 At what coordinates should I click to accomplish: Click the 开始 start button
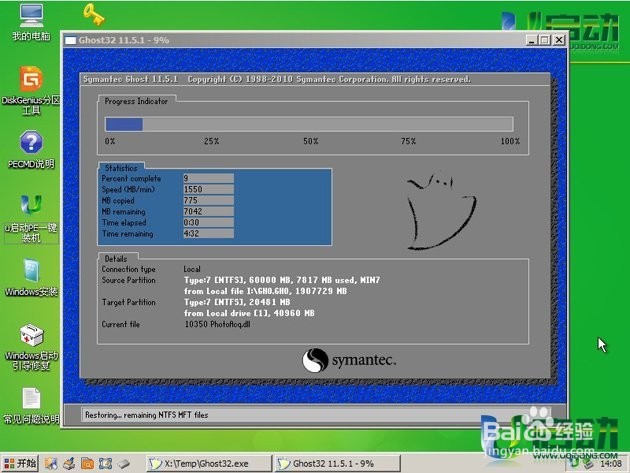20,463
